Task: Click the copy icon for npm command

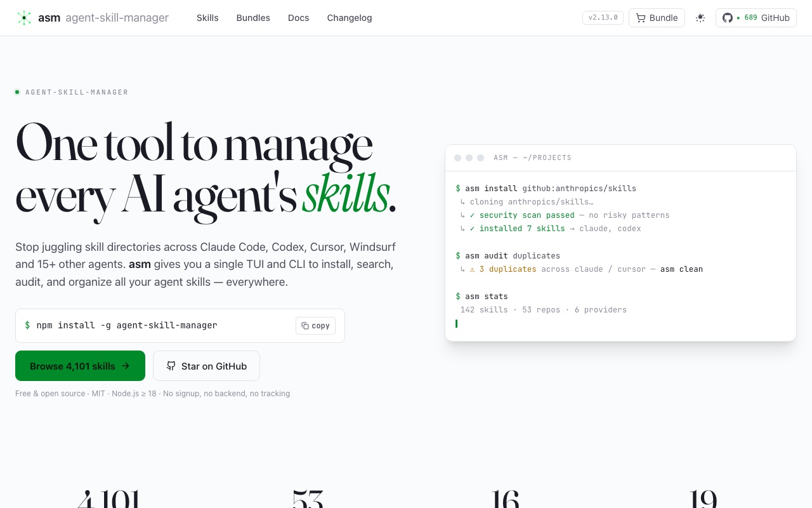Action: tap(305, 326)
